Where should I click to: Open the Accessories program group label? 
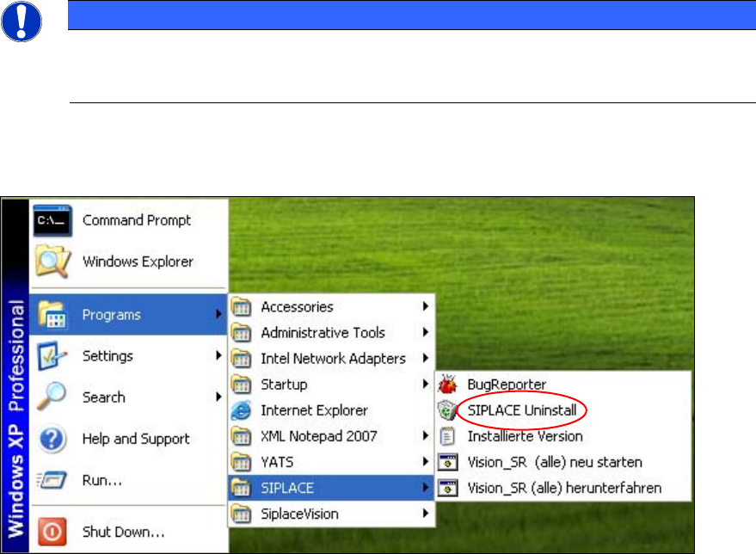297,307
